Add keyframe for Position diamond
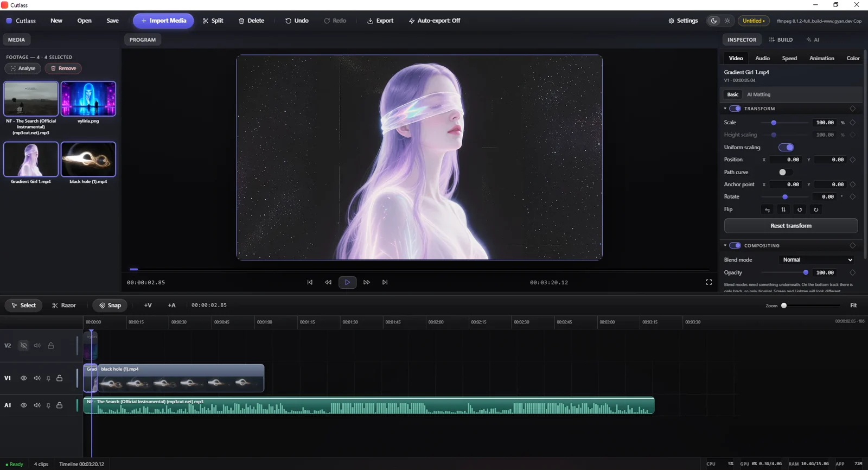The image size is (868, 470). tap(853, 160)
